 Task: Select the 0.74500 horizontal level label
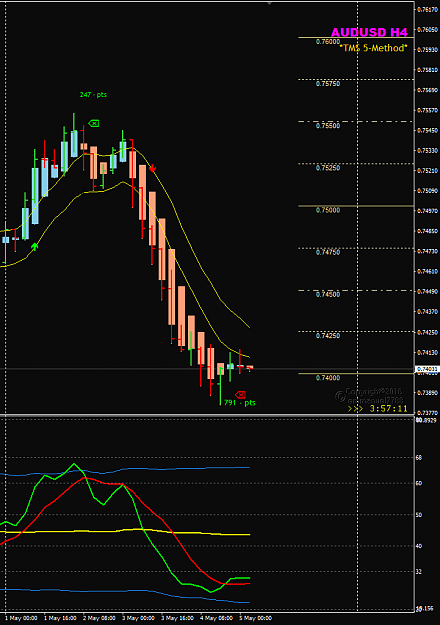328,294
